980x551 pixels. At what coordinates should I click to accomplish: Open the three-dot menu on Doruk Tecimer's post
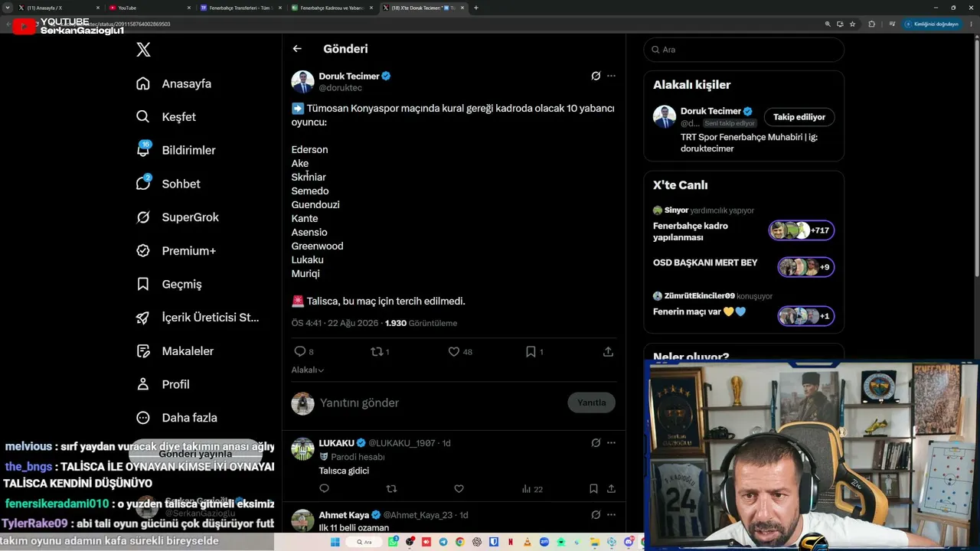point(611,76)
